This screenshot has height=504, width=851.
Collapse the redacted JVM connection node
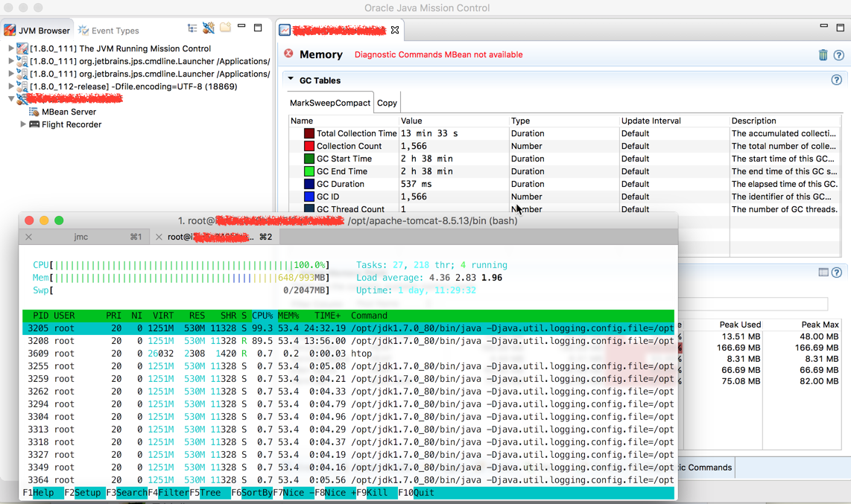[x=10, y=98]
